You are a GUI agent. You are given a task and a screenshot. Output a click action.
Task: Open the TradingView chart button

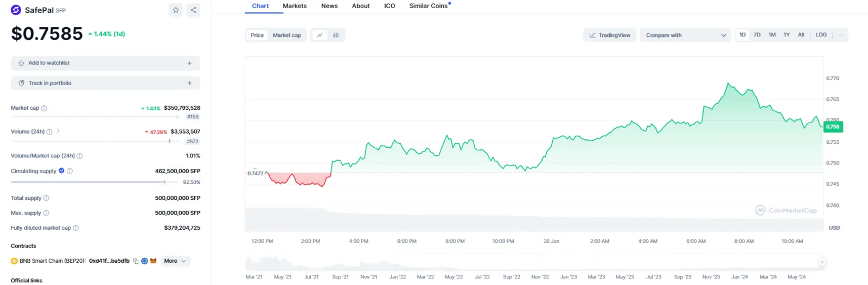click(x=610, y=35)
